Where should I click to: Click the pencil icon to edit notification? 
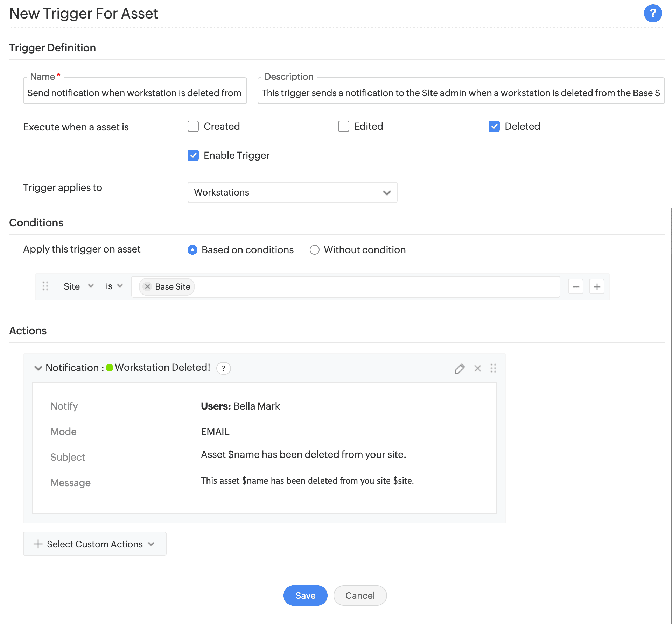tap(460, 368)
